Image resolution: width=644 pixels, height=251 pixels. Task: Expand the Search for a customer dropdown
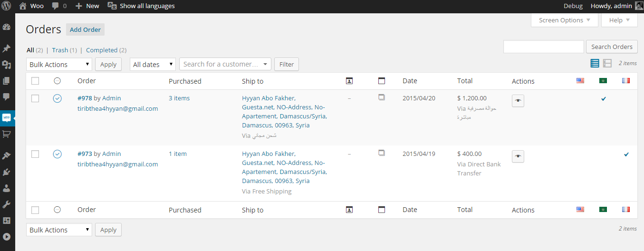(x=225, y=64)
